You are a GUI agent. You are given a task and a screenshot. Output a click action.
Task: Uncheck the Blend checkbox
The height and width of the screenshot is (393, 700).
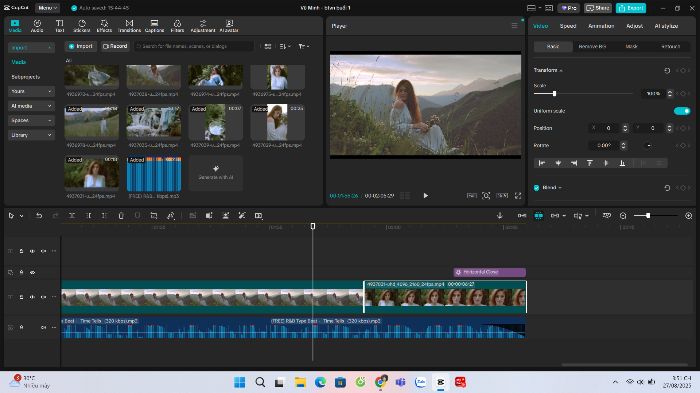click(536, 188)
